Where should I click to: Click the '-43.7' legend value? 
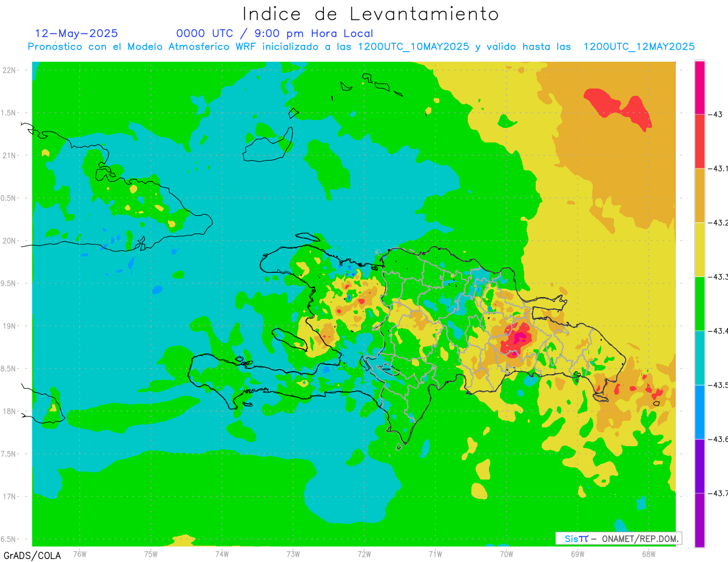719,493
